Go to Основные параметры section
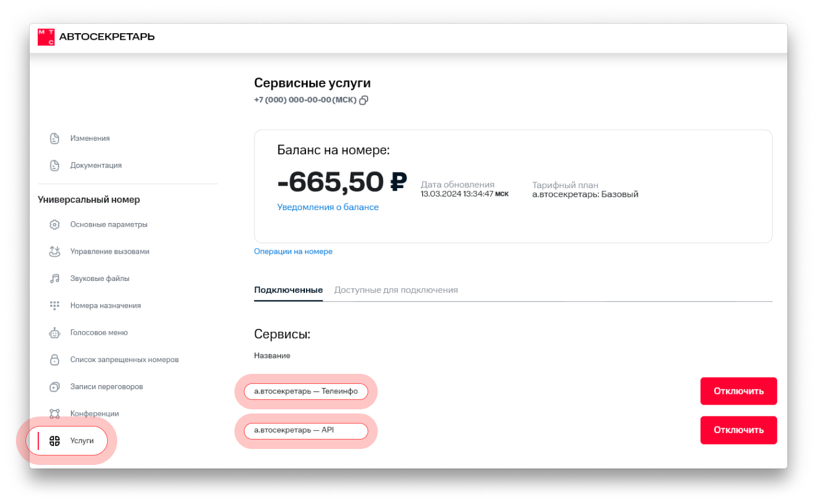The width and height of the screenshot is (817, 504). (x=109, y=225)
